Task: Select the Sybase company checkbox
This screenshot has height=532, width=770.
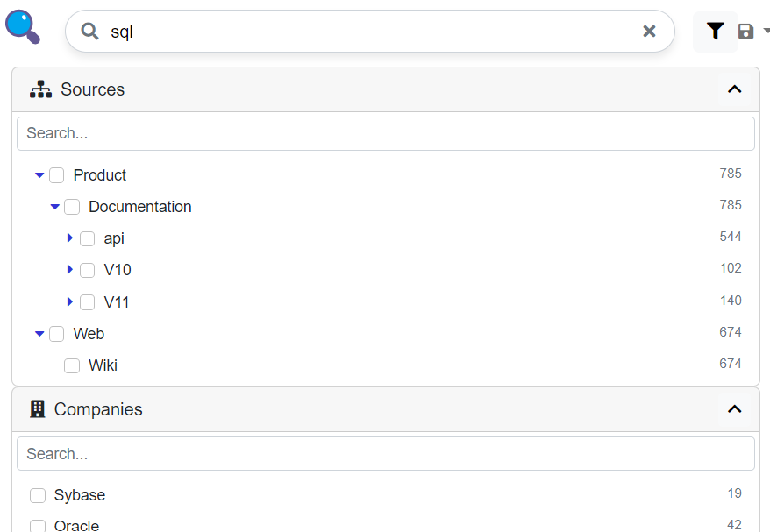Action: point(38,495)
